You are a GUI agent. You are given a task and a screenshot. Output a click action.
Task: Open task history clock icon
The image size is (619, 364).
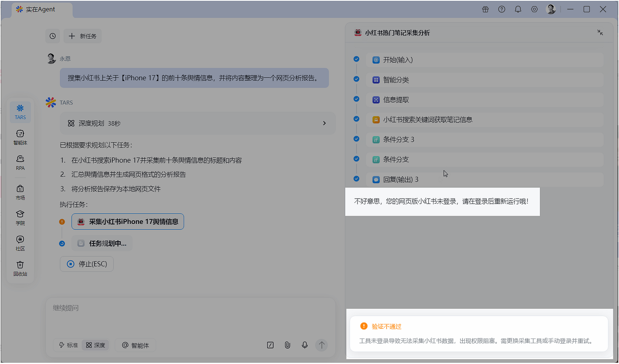[x=53, y=36]
